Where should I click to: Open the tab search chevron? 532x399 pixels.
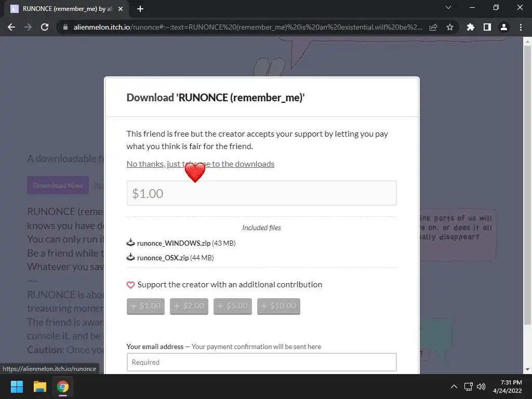point(448,7)
